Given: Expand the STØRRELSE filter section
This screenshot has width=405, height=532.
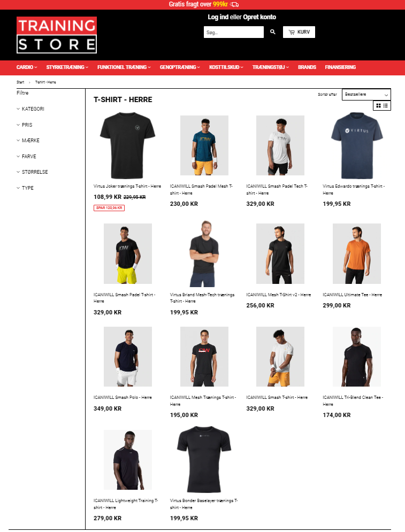Looking at the screenshot, I should (x=32, y=172).
